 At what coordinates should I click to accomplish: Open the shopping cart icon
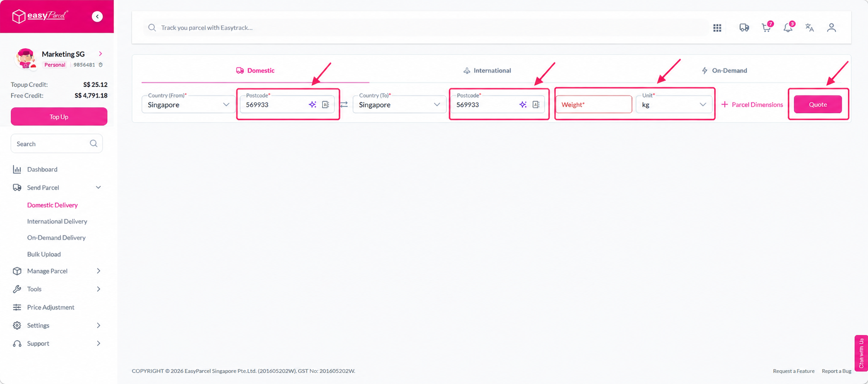click(766, 28)
